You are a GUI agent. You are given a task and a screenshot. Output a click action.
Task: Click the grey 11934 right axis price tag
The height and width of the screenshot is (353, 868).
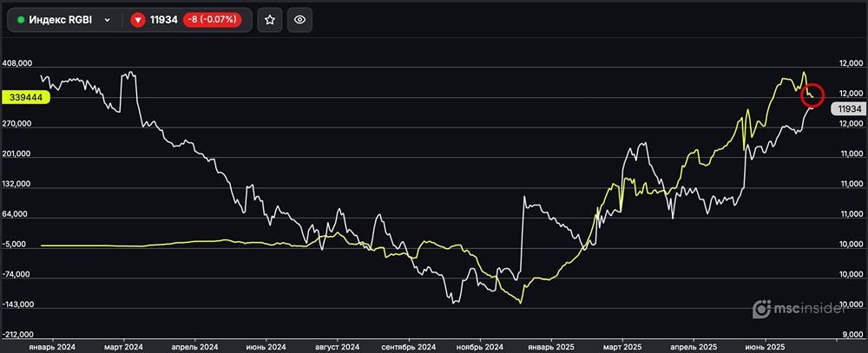847,108
